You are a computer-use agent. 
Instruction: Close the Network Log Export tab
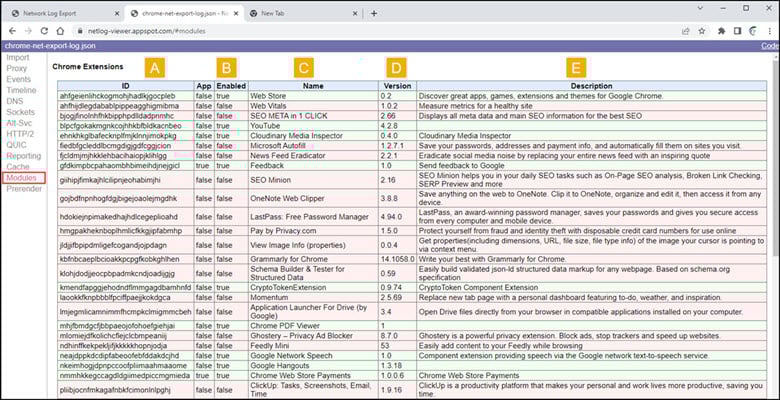coord(117,13)
